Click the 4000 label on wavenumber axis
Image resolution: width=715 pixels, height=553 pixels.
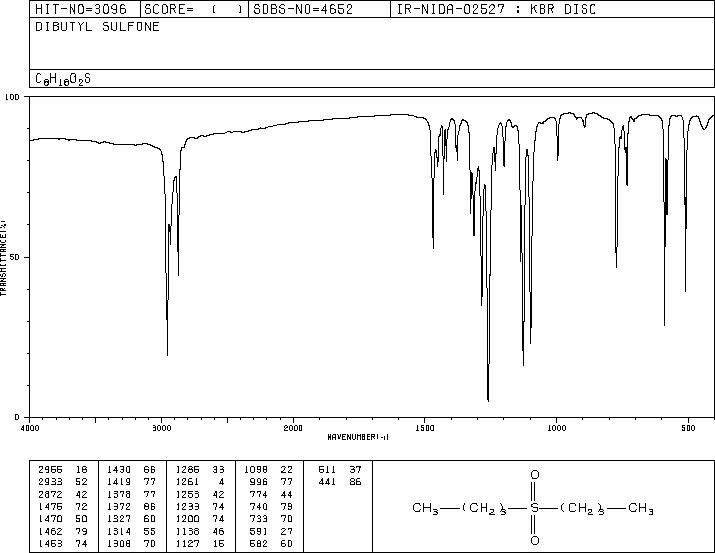(30, 428)
